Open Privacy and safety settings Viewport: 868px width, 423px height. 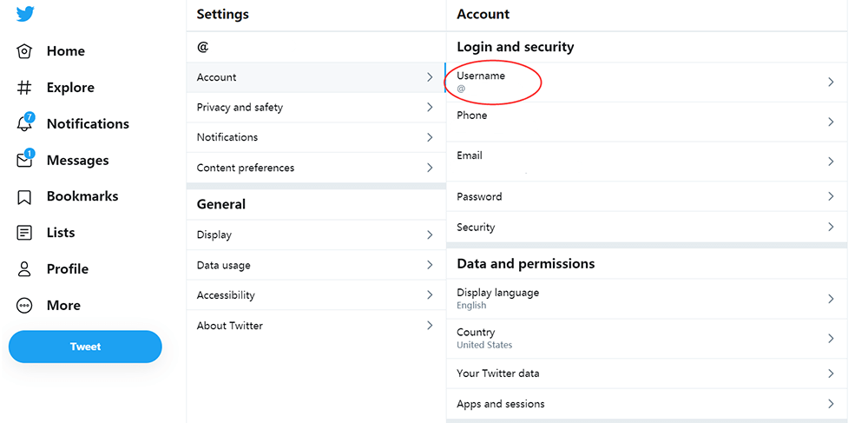tap(240, 108)
